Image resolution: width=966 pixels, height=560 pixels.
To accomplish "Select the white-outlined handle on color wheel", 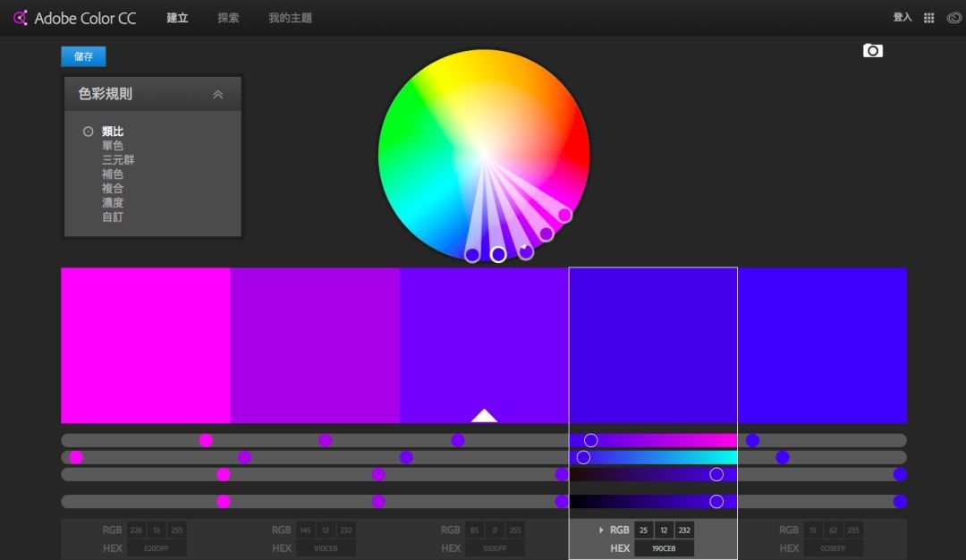I will tap(498, 254).
